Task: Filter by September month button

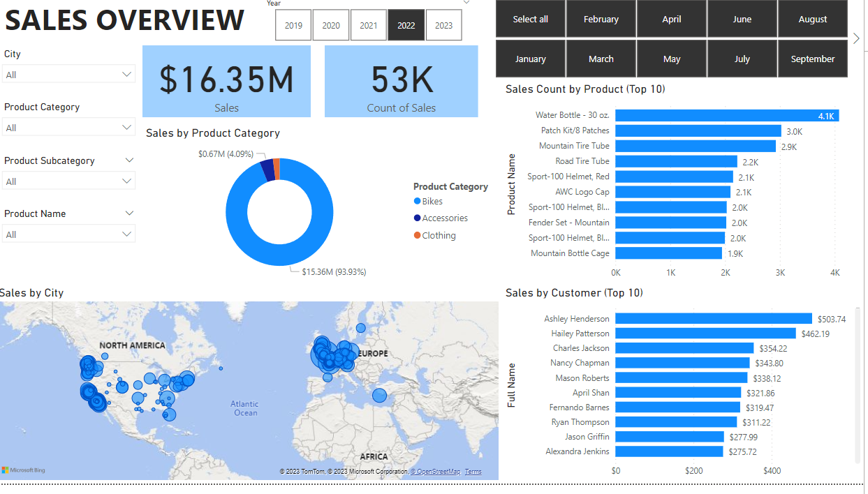Action: [813, 59]
